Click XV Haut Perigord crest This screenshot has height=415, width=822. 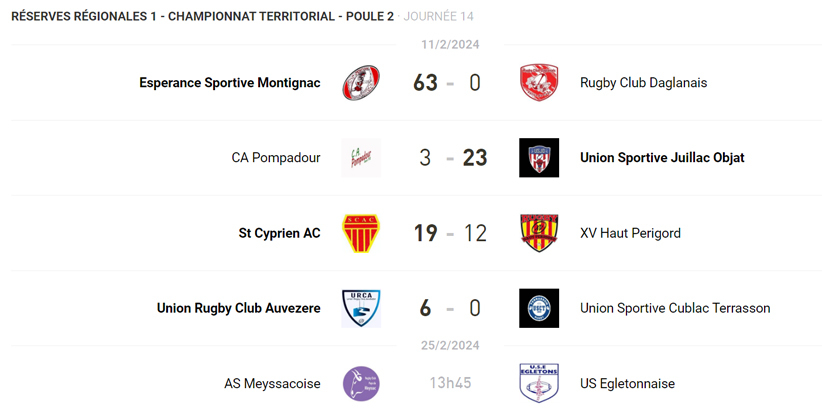[539, 233]
